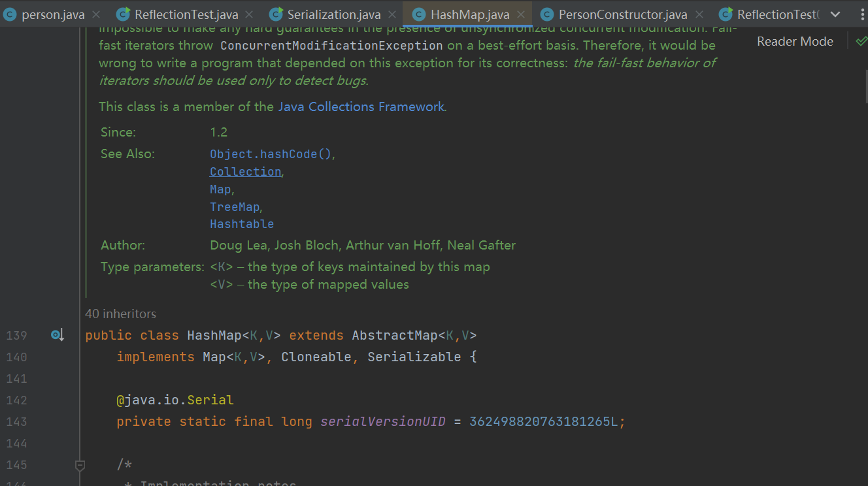Open the TreeMap See Also link
The image size is (868, 486).
[235, 206]
